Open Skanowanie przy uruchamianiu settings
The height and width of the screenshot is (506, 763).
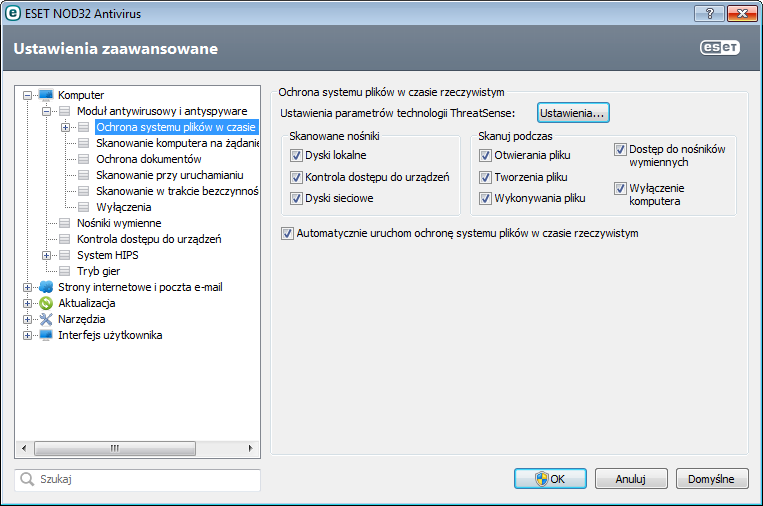(x=169, y=175)
